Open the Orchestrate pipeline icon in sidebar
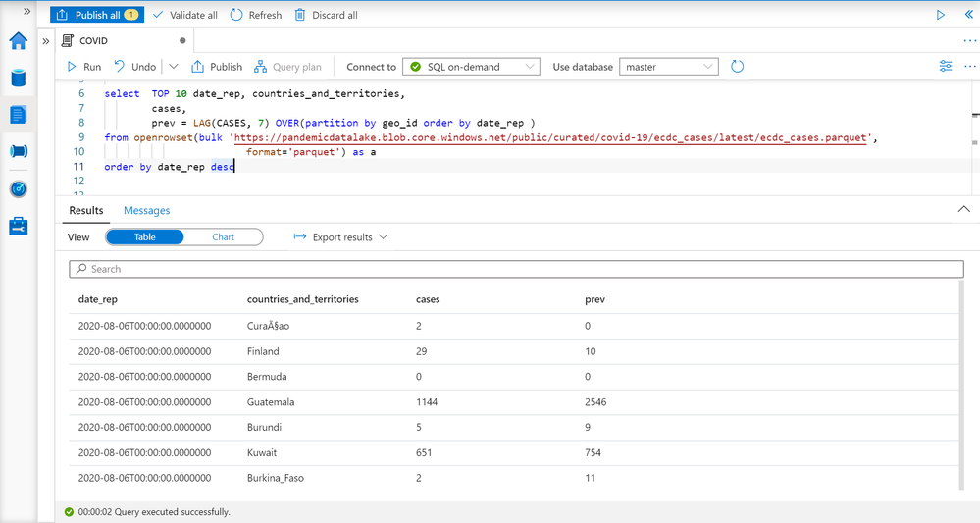Image resolution: width=980 pixels, height=523 pixels. pos(18,151)
